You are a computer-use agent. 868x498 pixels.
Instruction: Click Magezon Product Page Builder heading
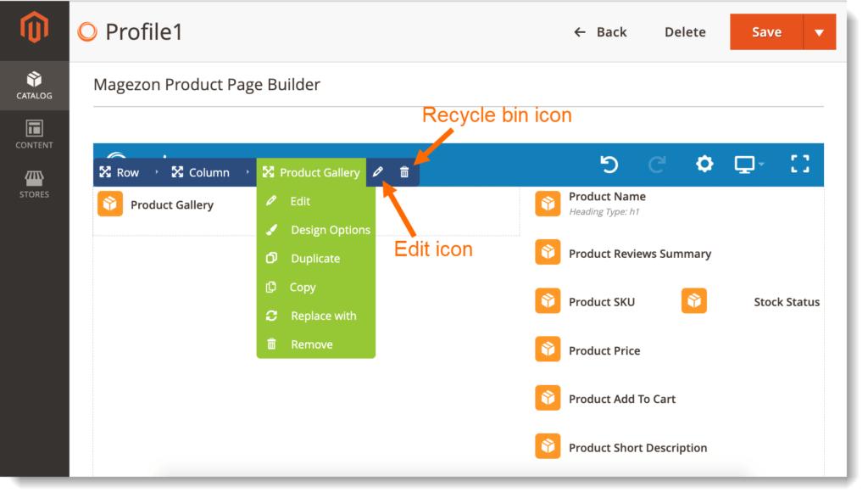(207, 85)
